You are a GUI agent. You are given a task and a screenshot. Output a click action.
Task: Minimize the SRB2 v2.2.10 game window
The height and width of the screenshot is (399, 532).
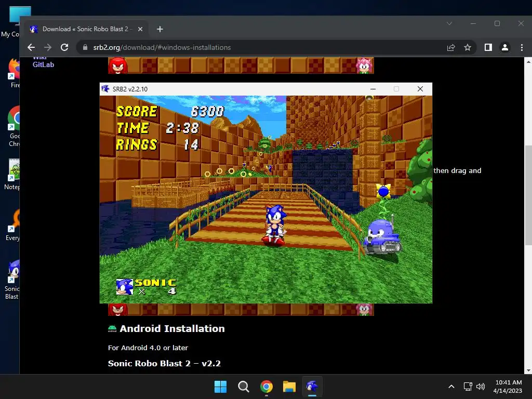coord(373,89)
